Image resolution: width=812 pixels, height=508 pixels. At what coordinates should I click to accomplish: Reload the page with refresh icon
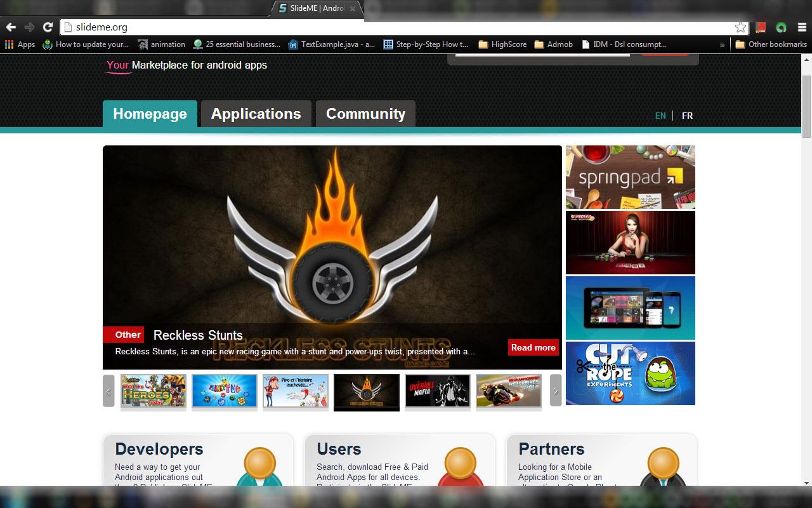click(x=48, y=27)
